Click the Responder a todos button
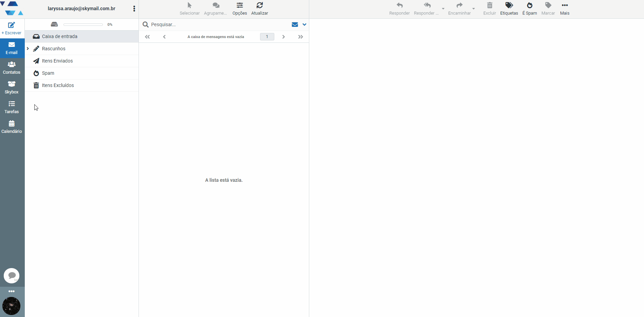This screenshot has width=644, height=317. (x=426, y=9)
